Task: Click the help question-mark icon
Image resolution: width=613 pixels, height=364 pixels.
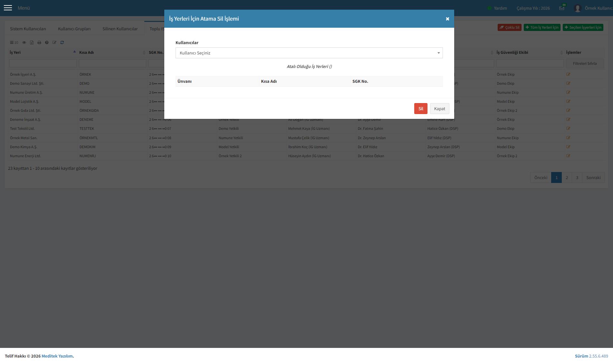Action: coord(47,43)
